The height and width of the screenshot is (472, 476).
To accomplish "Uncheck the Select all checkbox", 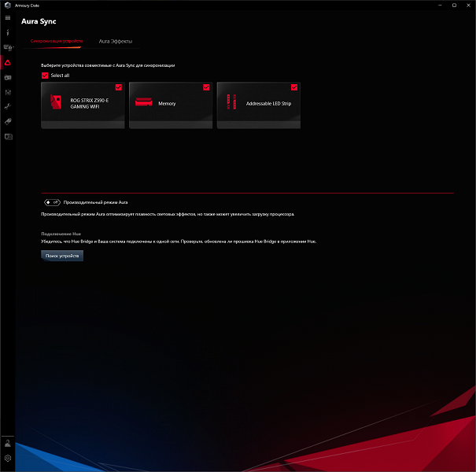I will coord(45,76).
